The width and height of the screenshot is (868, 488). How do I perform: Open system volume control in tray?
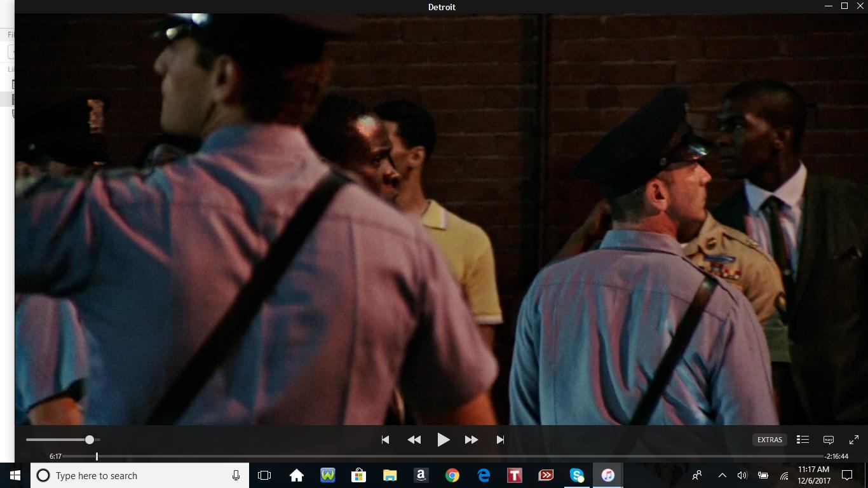point(742,475)
